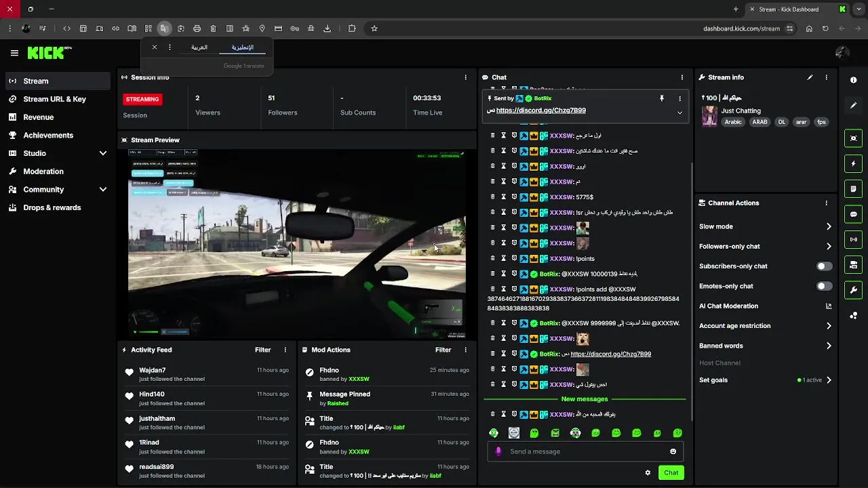Screen dimensions: 868x488
Task: Click the stream preview video
Action: pyautogui.click(x=297, y=243)
